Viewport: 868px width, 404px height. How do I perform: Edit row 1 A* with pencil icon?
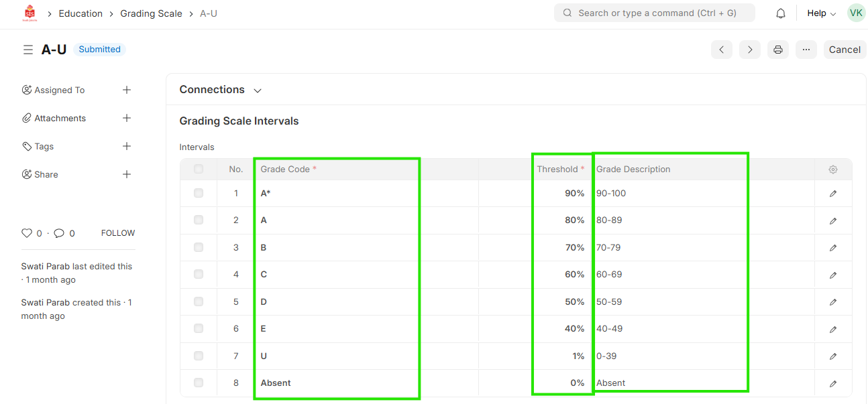tap(832, 194)
